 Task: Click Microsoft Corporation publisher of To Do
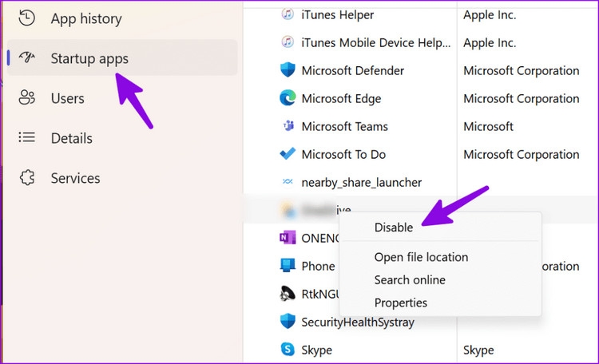(521, 155)
